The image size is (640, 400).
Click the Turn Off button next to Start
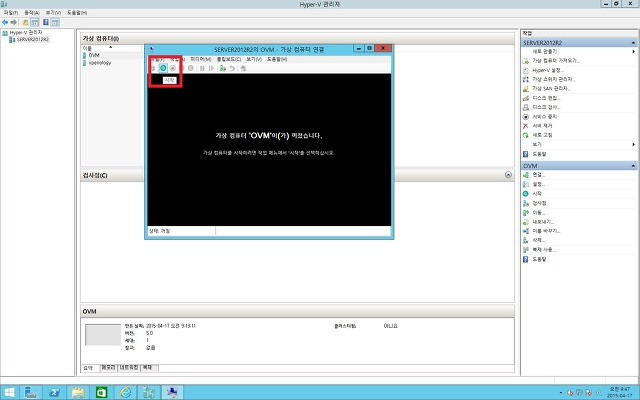[x=173, y=68]
